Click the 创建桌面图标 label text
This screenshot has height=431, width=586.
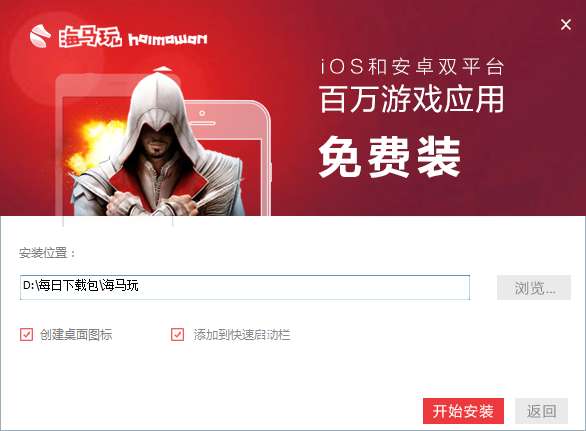point(76,335)
